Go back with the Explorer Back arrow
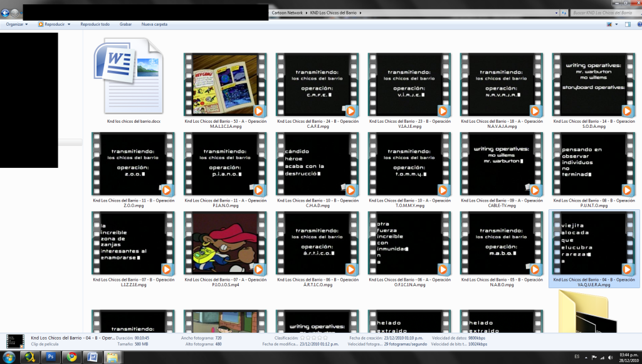Viewport: 642px width, 364px height. (5, 13)
